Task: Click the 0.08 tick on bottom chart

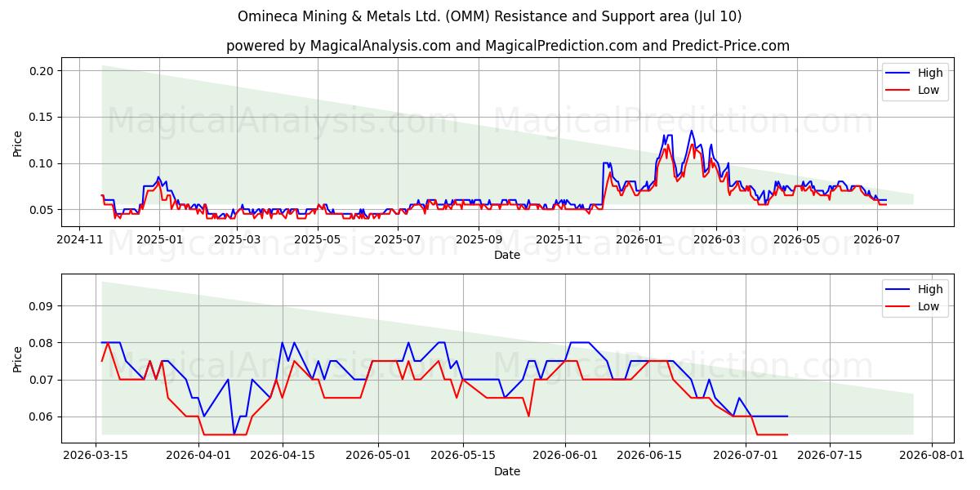Action: (41, 343)
